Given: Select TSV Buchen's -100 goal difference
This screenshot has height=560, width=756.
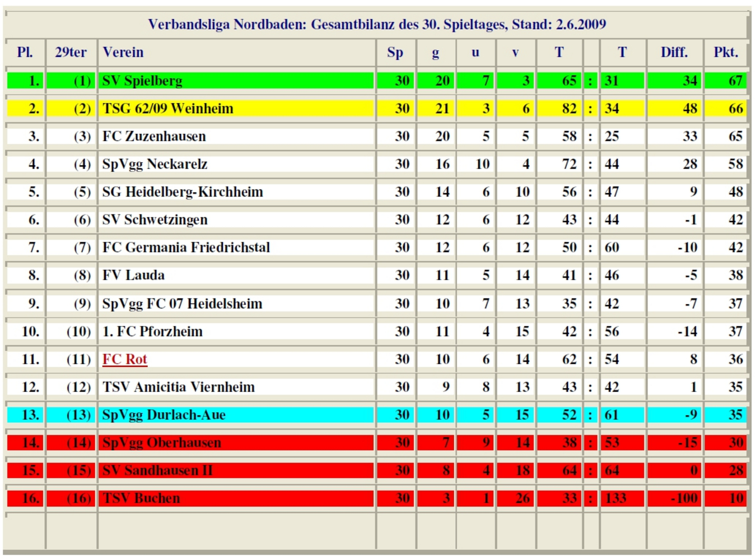Looking at the screenshot, I should click(x=684, y=498).
